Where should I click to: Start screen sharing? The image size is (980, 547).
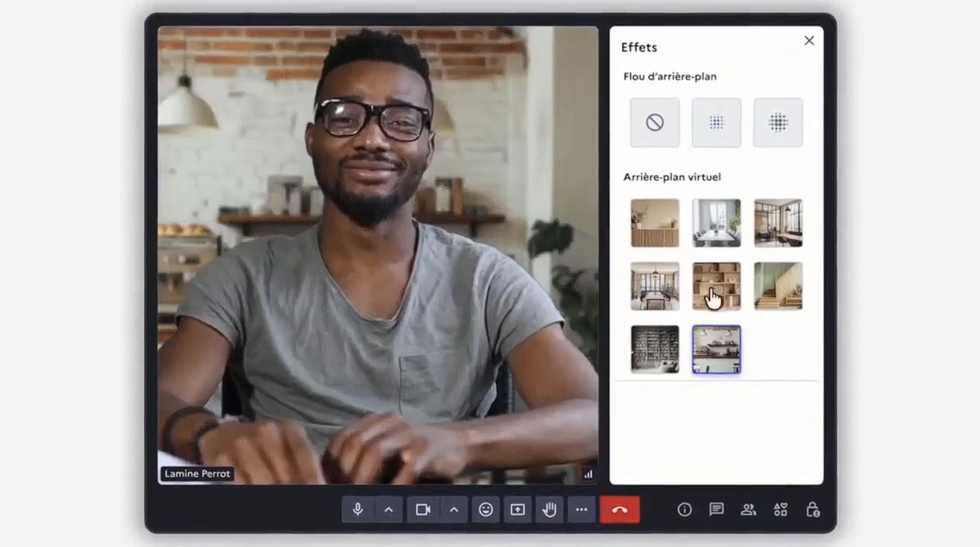point(518,510)
